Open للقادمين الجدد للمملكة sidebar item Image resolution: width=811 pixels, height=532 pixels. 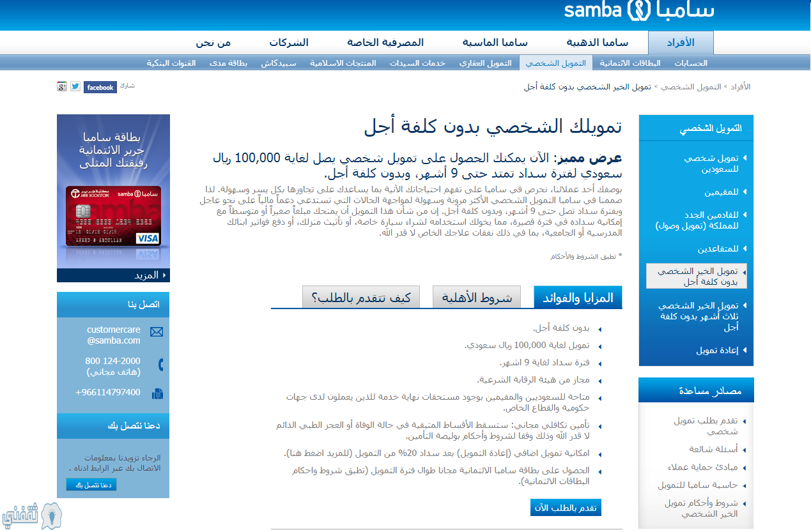coord(697,220)
